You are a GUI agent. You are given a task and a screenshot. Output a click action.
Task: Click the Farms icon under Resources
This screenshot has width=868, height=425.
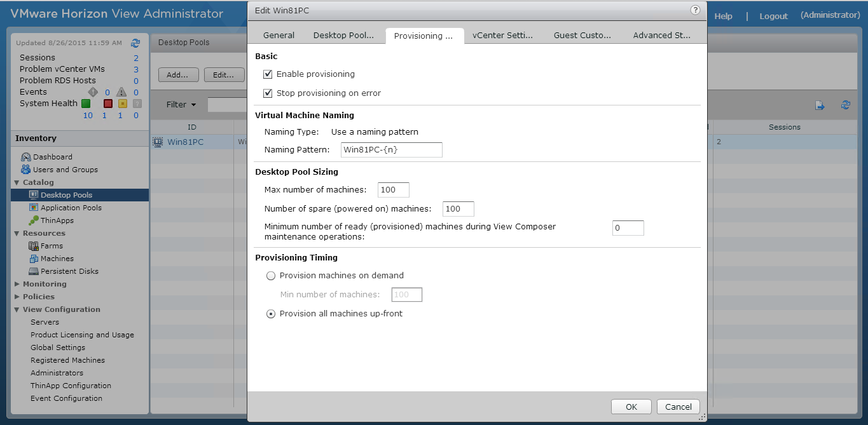(x=34, y=246)
